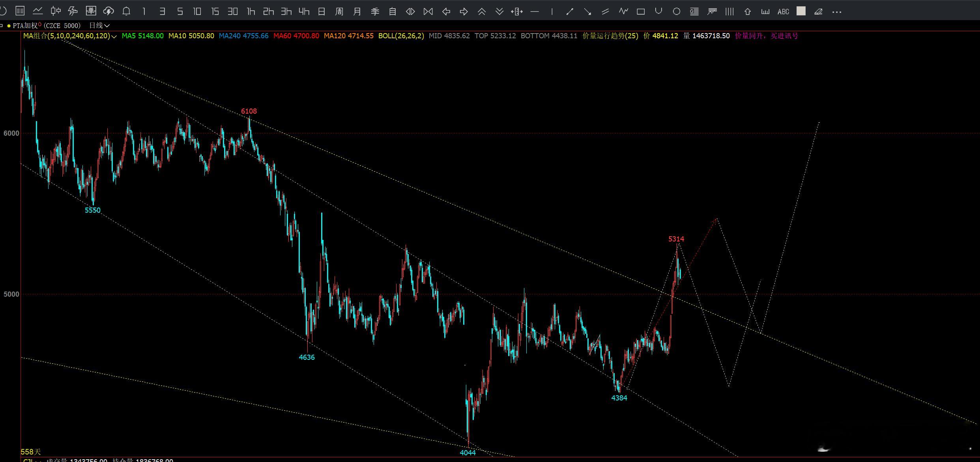
Task: Switch to line chart icon
Action: pyautogui.click(x=38, y=11)
